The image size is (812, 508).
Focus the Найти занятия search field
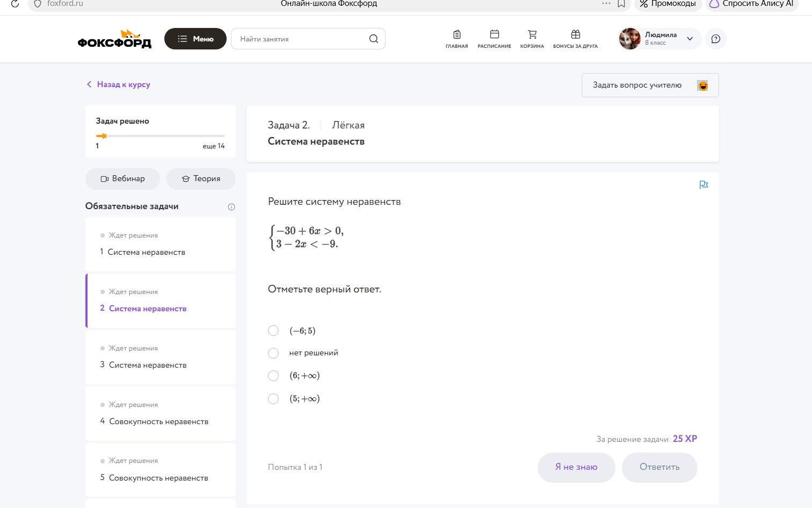[x=308, y=39]
